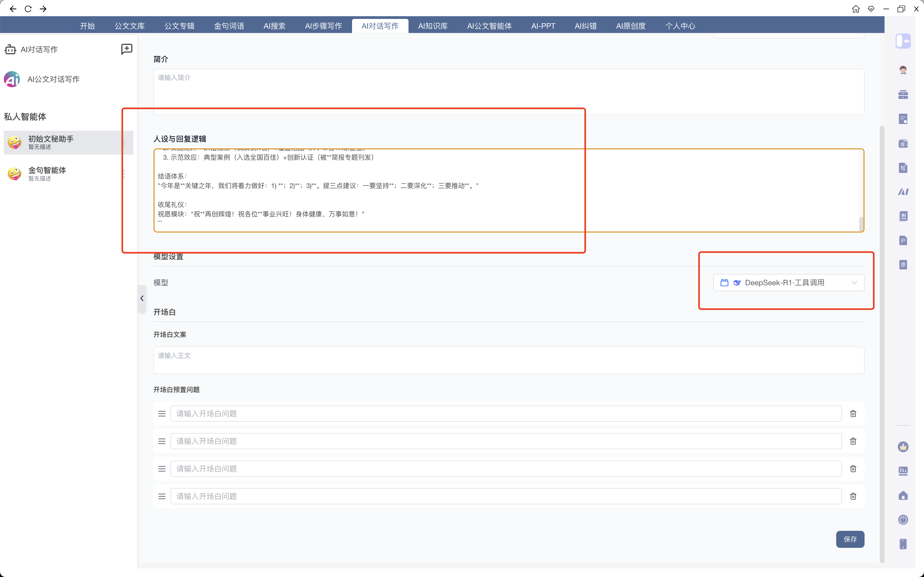Click the italic AI icon in right sidebar
The image size is (924, 577).
pyautogui.click(x=903, y=192)
